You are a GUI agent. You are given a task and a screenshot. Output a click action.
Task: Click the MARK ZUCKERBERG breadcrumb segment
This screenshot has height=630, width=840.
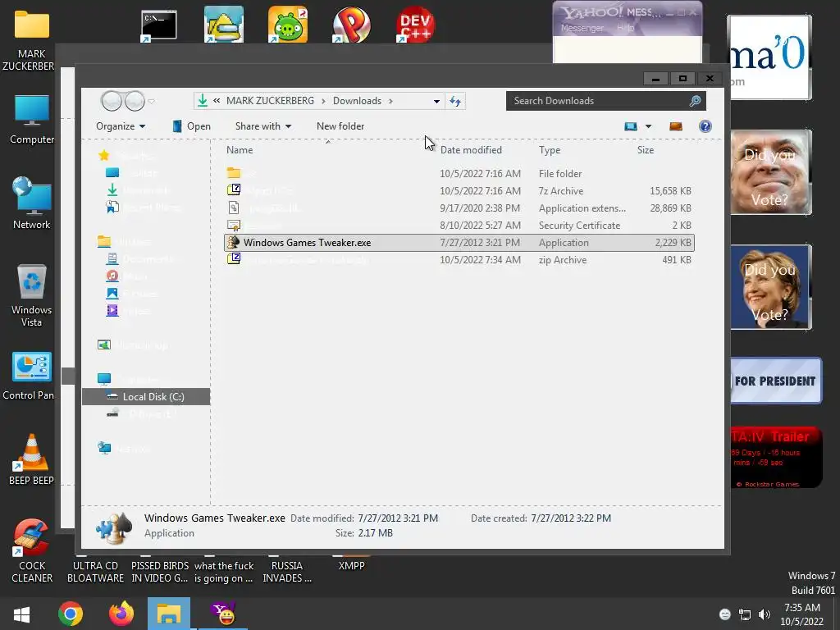(270, 101)
